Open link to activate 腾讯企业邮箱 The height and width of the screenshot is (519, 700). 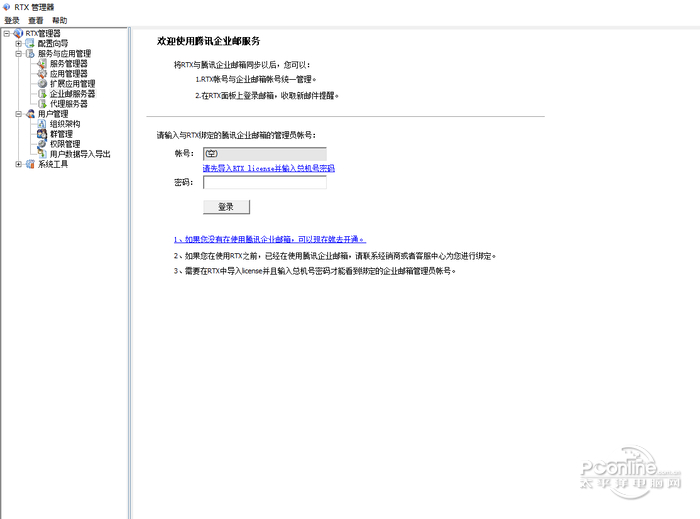(270, 240)
